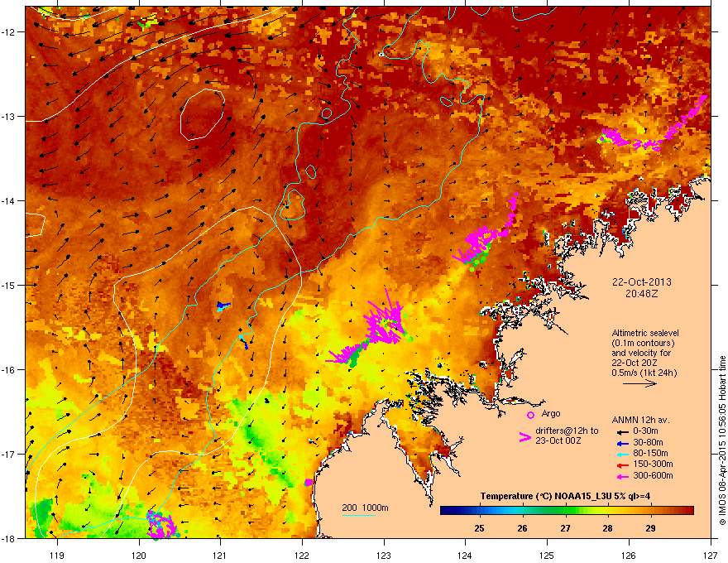Click the '80-150m' depth label

point(650,453)
